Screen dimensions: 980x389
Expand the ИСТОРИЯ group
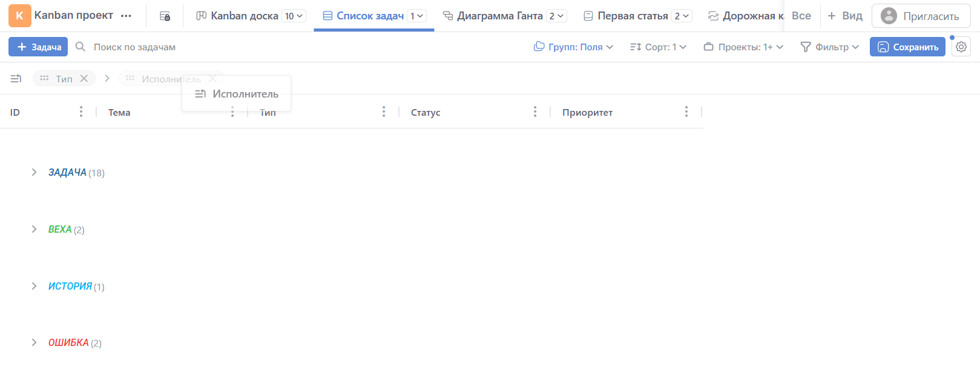coord(34,286)
